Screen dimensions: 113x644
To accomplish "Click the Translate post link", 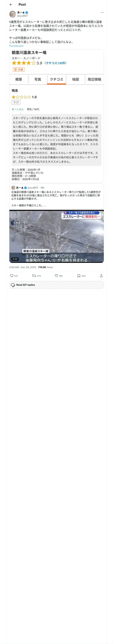I will [16, 46].
